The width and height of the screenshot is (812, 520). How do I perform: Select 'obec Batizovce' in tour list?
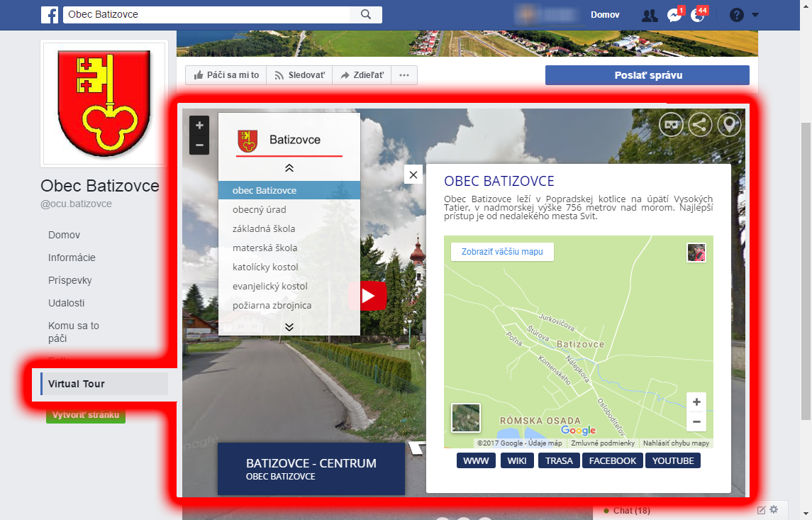[289, 190]
